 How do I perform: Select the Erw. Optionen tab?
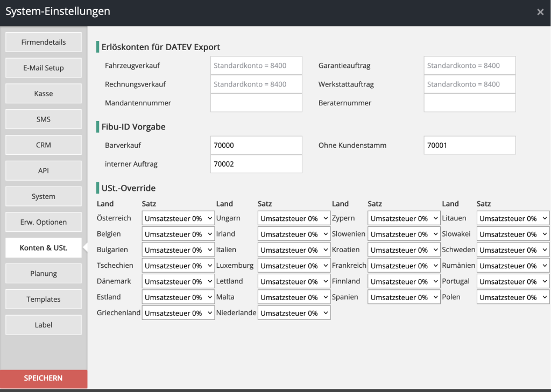44,222
